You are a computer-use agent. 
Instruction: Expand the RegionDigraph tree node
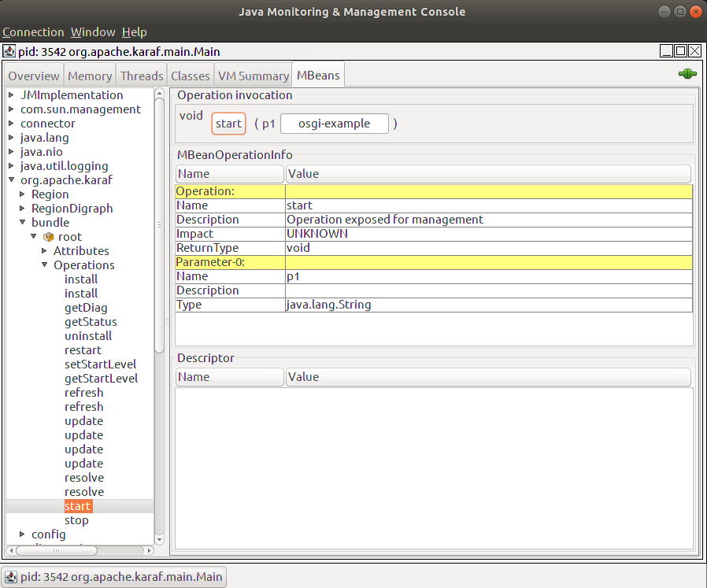22,208
